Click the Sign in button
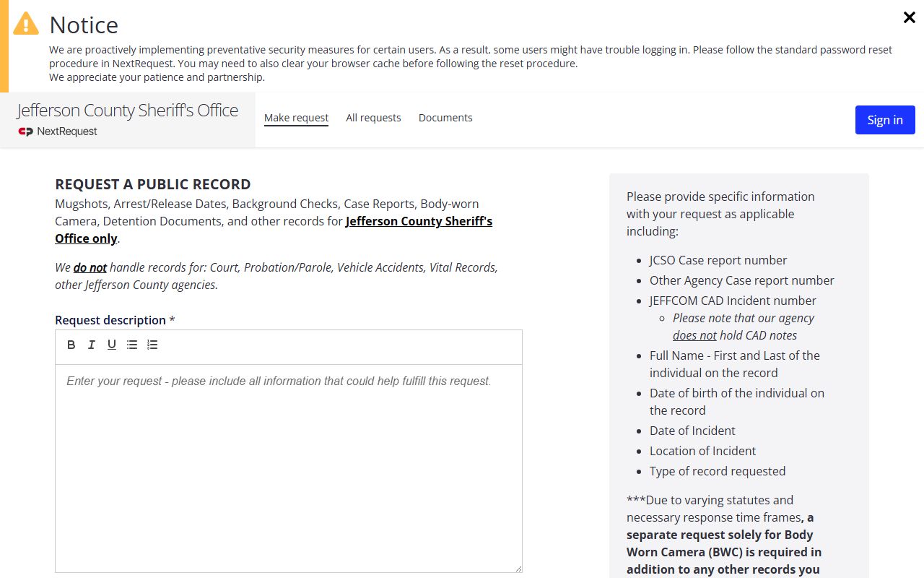 [x=885, y=120]
